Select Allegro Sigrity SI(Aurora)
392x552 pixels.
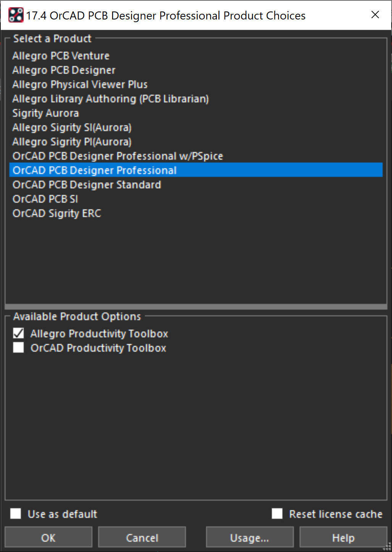point(72,127)
